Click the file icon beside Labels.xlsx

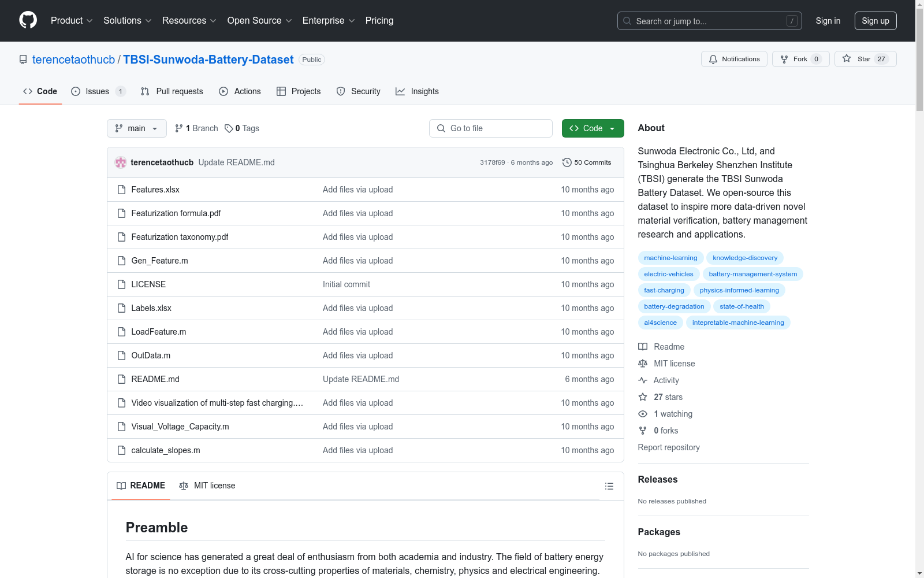click(x=121, y=308)
